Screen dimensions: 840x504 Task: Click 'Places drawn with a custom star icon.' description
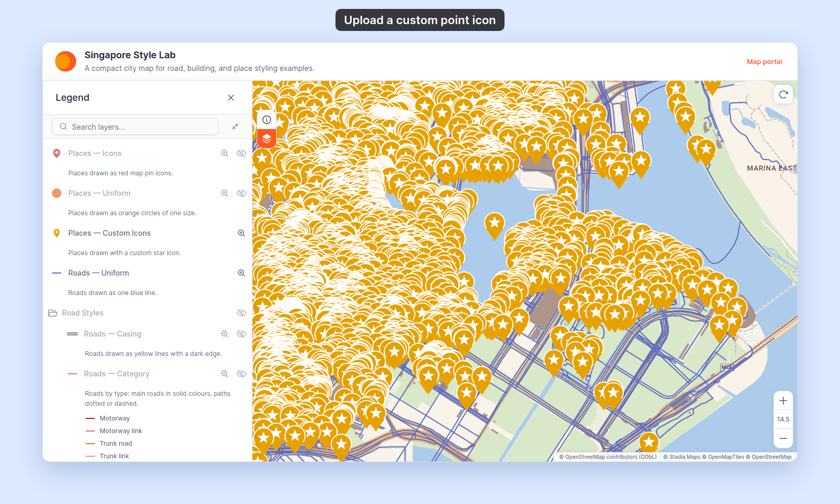(x=124, y=253)
